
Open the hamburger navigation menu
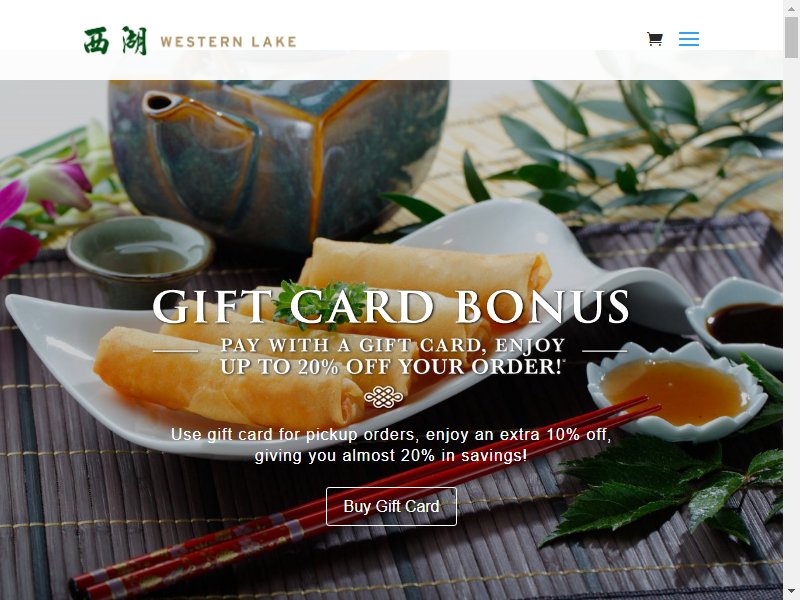coord(689,39)
